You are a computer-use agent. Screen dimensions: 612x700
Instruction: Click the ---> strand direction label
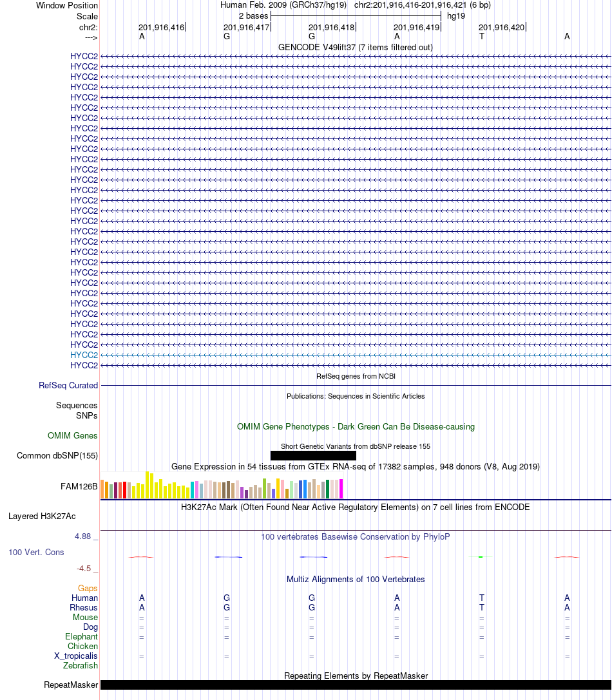(x=91, y=38)
